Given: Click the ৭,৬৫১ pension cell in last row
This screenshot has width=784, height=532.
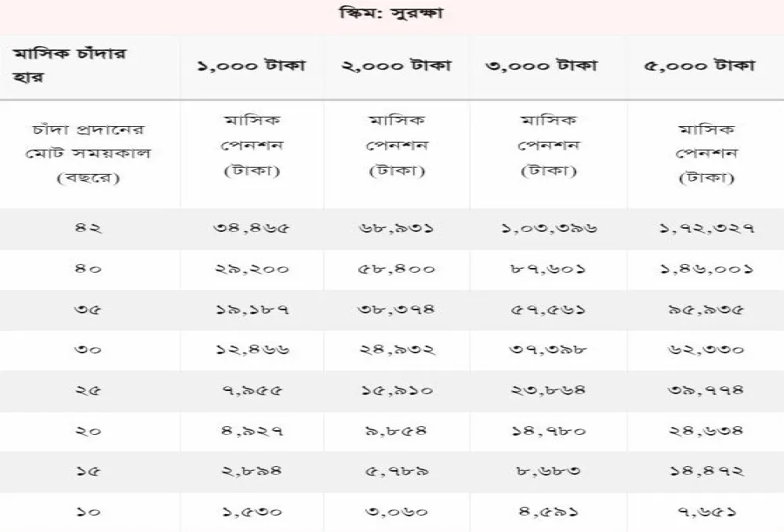Looking at the screenshot, I should point(706,512).
